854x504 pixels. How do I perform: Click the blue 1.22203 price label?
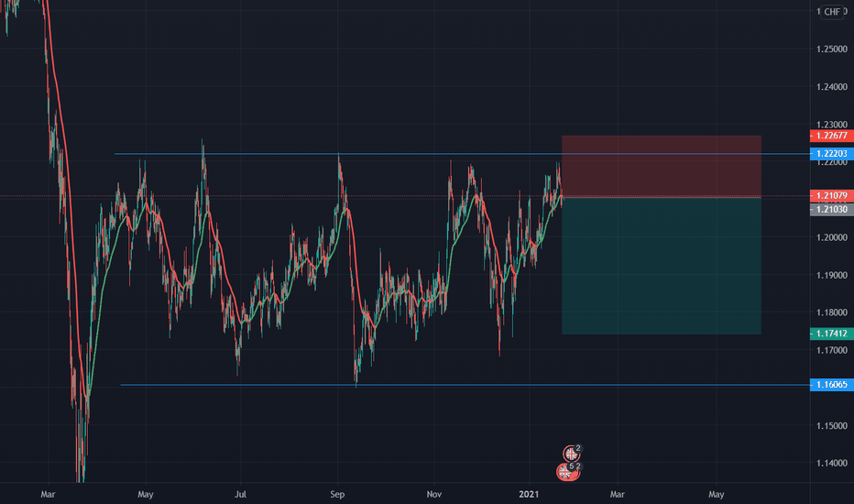click(832, 154)
